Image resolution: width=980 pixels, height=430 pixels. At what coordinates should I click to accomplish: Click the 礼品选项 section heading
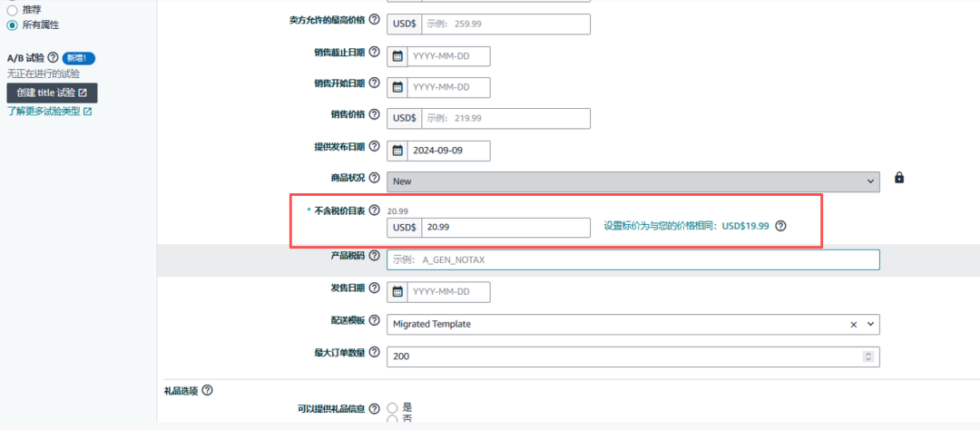point(181,391)
